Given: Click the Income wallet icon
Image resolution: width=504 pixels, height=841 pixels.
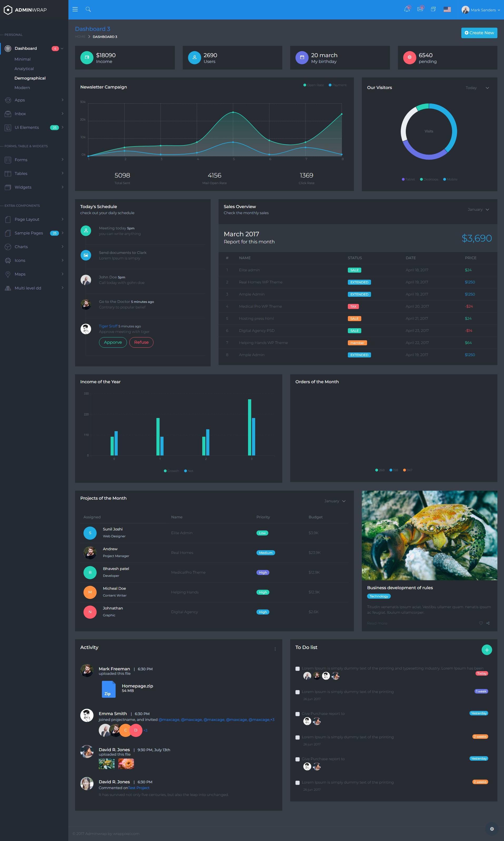Looking at the screenshot, I should 87,57.
